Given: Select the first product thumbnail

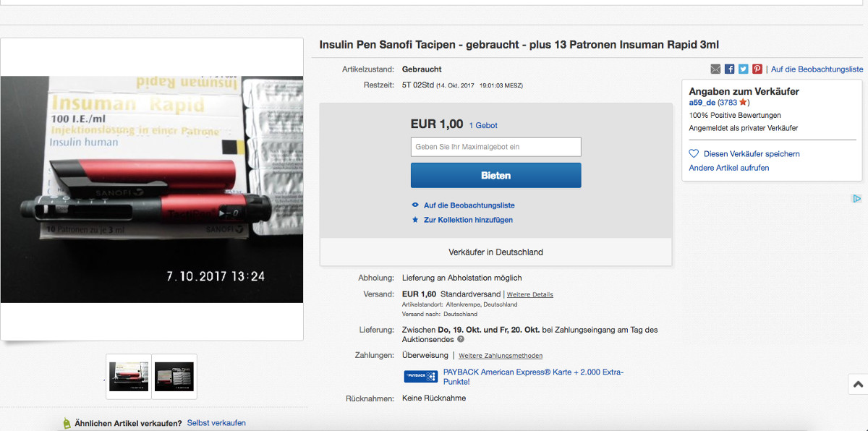Looking at the screenshot, I should [x=129, y=376].
